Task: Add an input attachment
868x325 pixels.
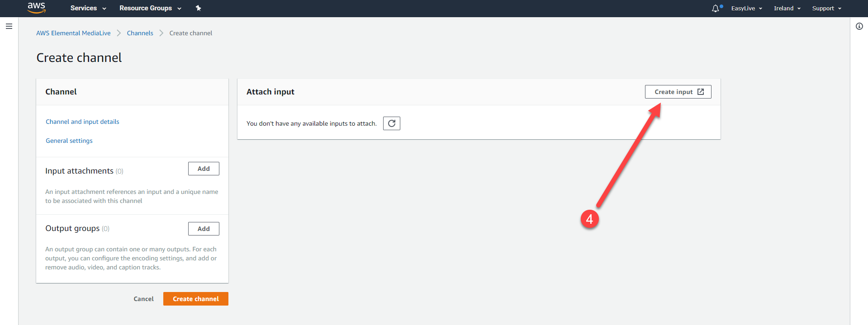Action: pyautogui.click(x=204, y=169)
